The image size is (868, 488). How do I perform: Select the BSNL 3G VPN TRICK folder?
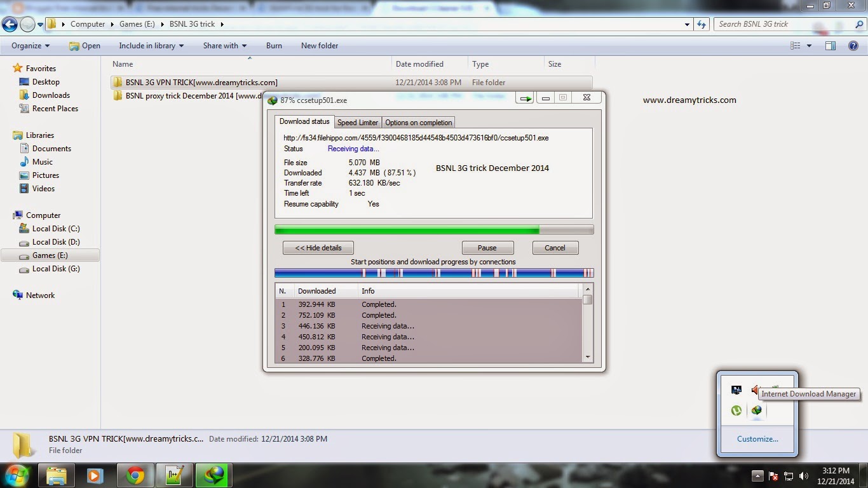coord(351,83)
